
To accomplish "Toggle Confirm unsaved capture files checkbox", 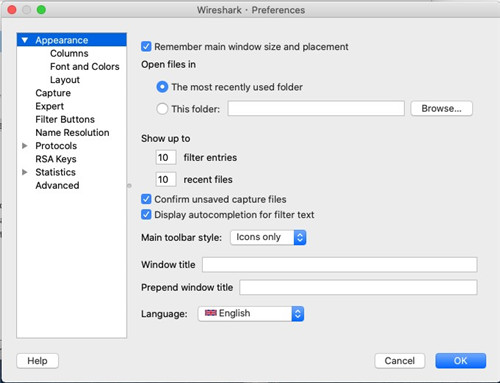I will coord(146,199).
